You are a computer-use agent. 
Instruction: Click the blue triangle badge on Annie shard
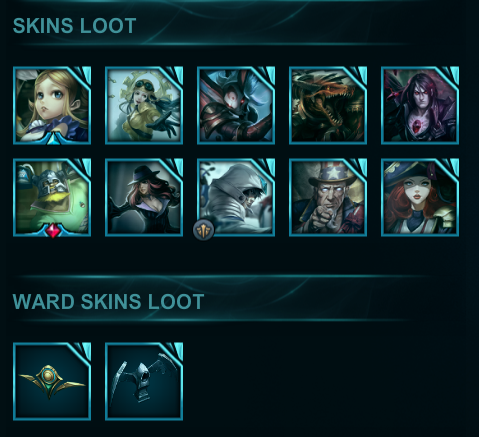coord(52,140)
